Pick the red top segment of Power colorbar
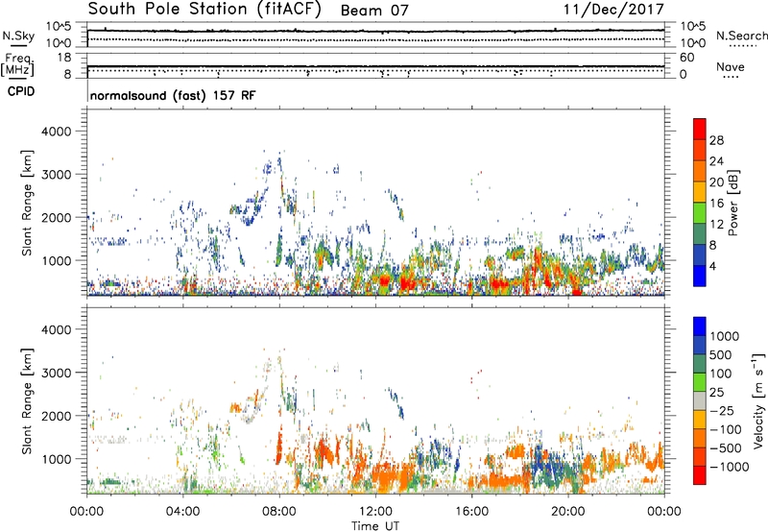 [700, 129]
